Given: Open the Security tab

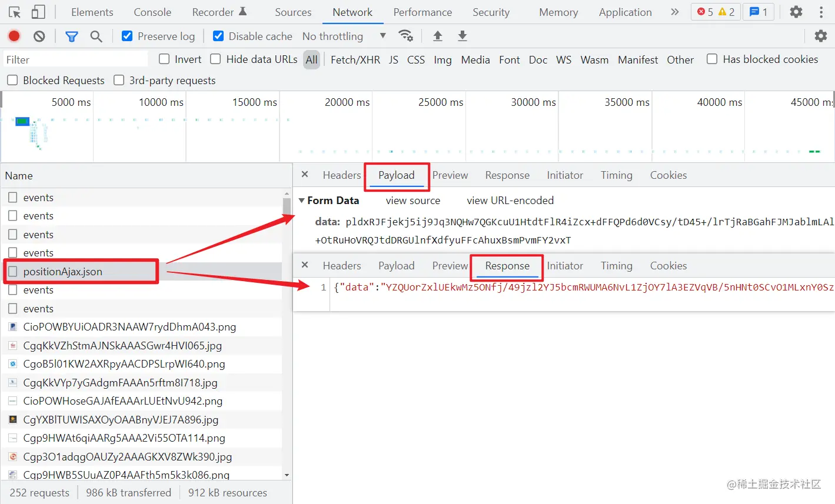Looking at the screenshot, I should pos(491,12).
